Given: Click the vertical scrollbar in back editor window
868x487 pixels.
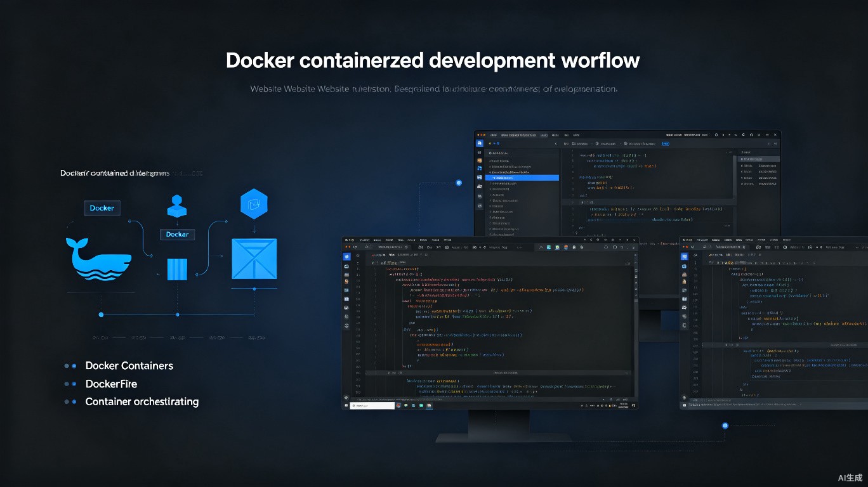Looking at the screenshot, I should tap(734, 178).
